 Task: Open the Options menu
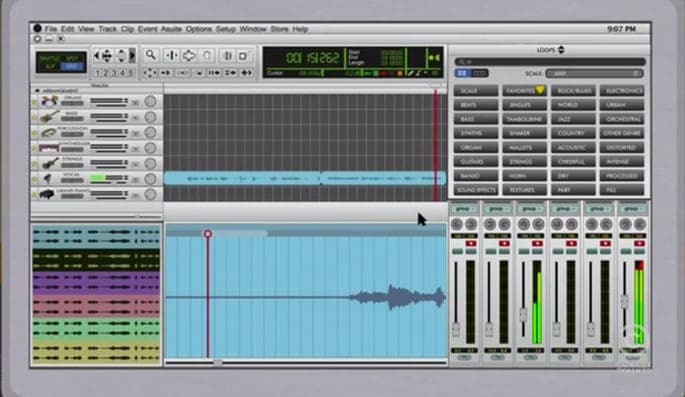click(x=199, y=29)
